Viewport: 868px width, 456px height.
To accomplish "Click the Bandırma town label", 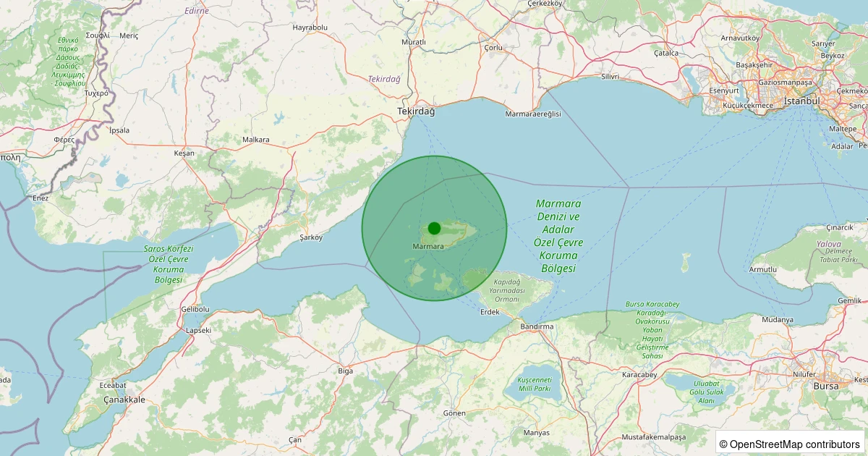I will pyautogui.click(x=536, y=327).
